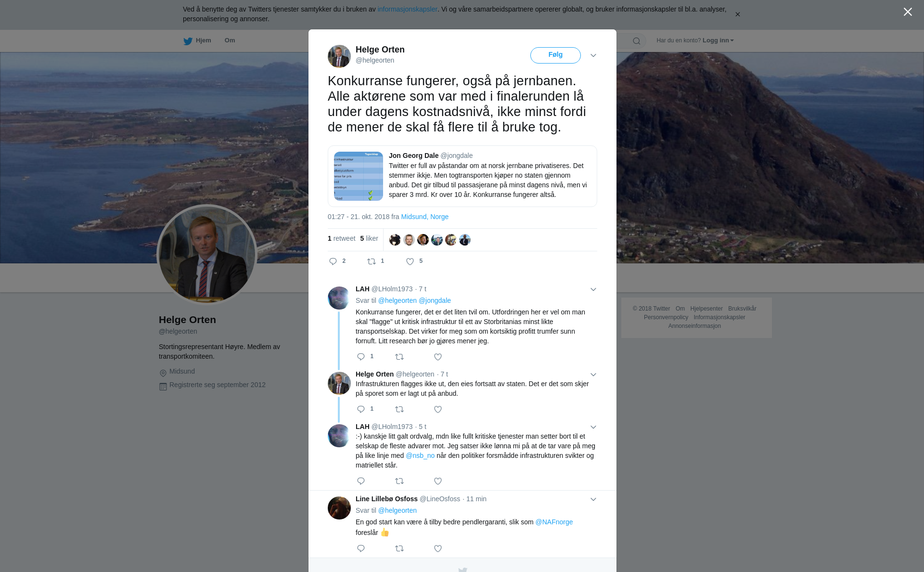The image size is (924, 572).
Task: Open Logg inn dropdown menu
Action: [718, 40]
